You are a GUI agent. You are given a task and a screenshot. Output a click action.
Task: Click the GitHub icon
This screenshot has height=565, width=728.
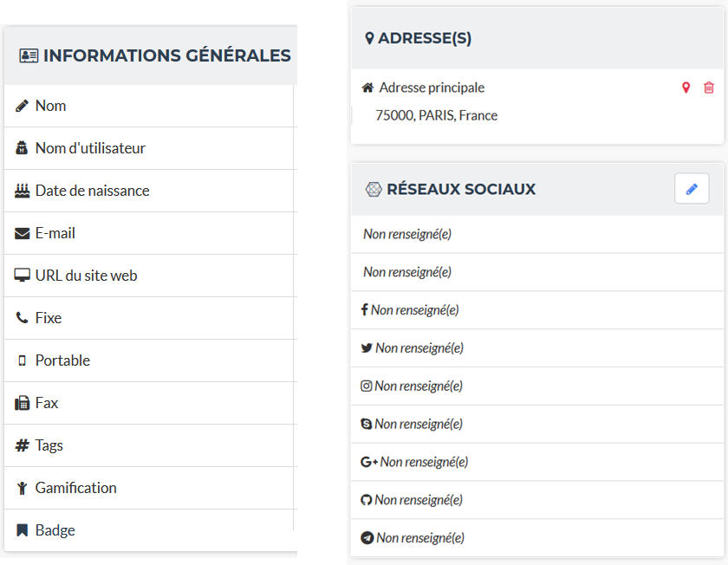click(x=367, y=500)
